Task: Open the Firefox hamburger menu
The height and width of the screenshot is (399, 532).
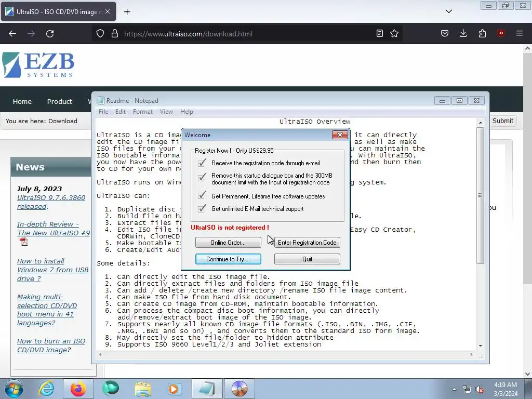Action: point(520,33)
